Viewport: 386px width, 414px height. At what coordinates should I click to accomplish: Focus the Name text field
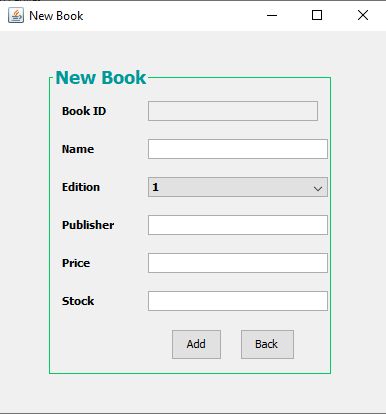(x=238, y=149)
